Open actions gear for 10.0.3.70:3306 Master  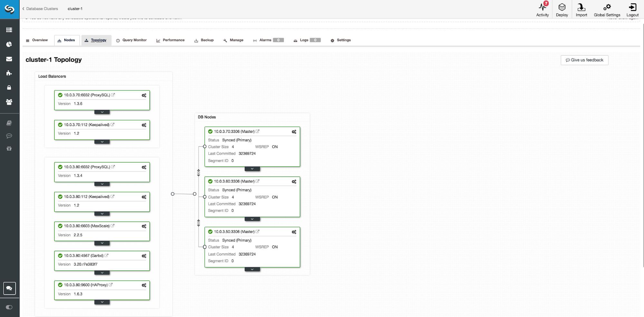pos(294,132)
